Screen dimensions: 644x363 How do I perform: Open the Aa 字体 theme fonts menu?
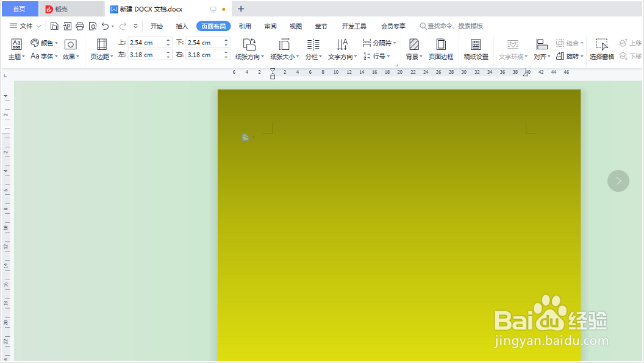click(45, 56)
